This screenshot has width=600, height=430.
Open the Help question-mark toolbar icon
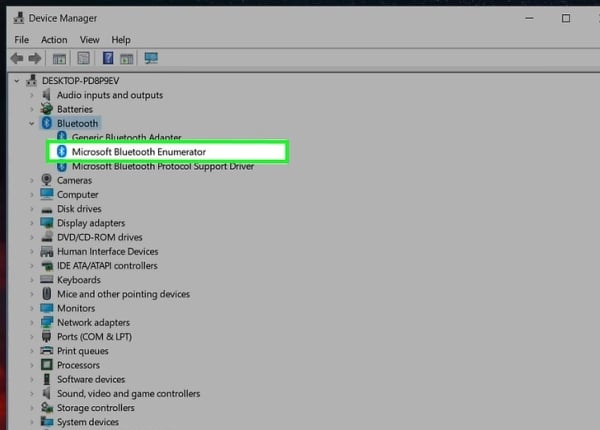108,58
